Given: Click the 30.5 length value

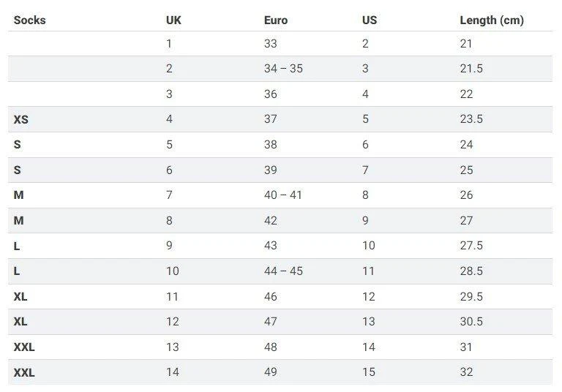Looking at the screenshot, I should (x=471, y=322).
